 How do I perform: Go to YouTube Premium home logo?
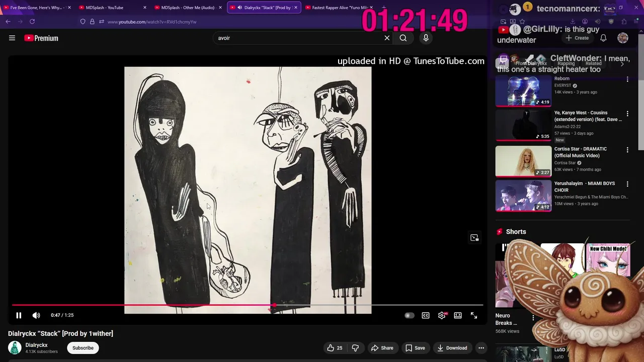click(x=41, y=38)
